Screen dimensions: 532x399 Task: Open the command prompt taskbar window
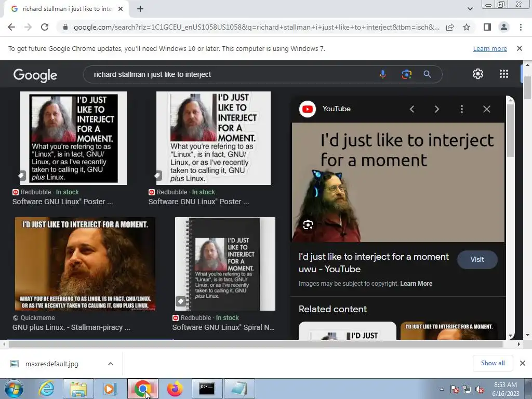tap(207, 389)
